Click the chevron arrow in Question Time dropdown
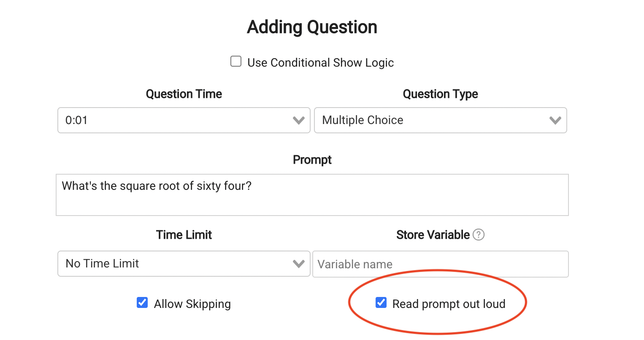644x340 pixels. (x=299, y=121)
